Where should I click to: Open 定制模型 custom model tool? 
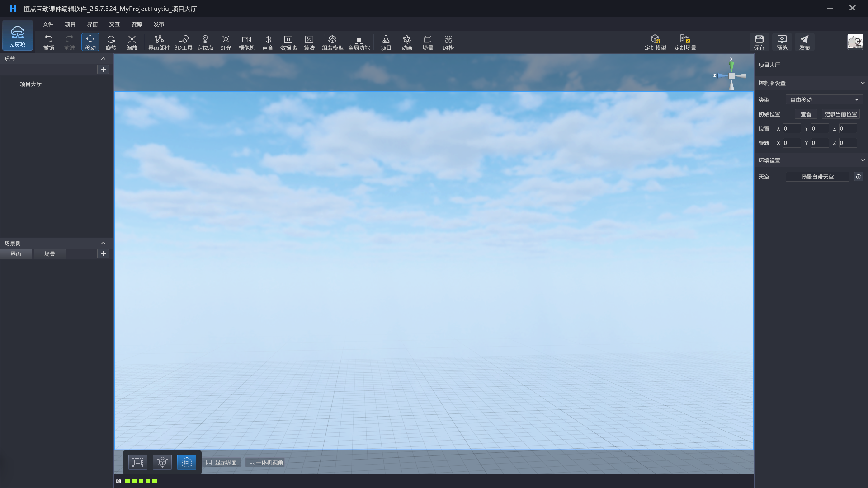pyautogui.click(x=655, y=42)
